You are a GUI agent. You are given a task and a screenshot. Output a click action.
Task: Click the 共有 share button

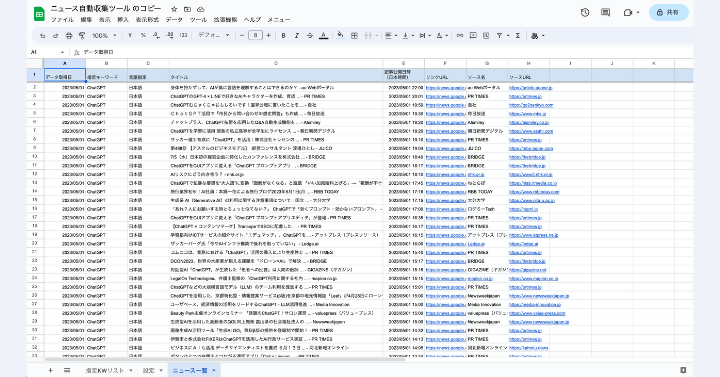coord(669,12)
